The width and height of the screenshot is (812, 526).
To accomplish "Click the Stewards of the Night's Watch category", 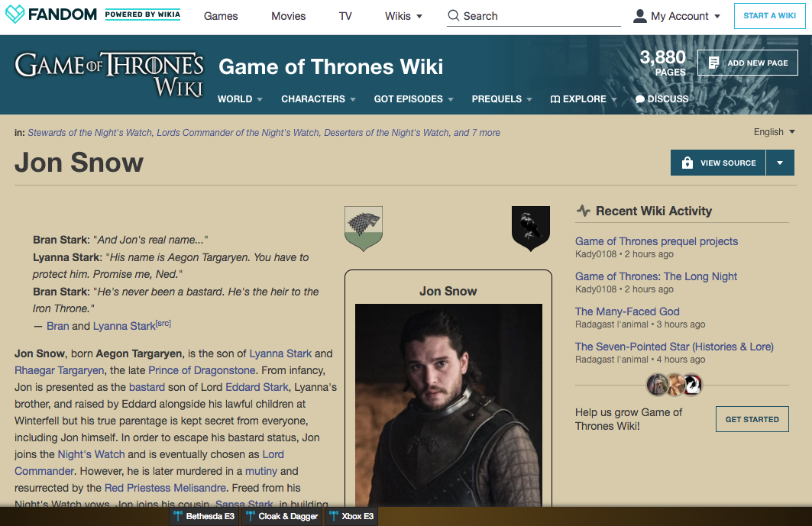I will click(x=89, y=133).
